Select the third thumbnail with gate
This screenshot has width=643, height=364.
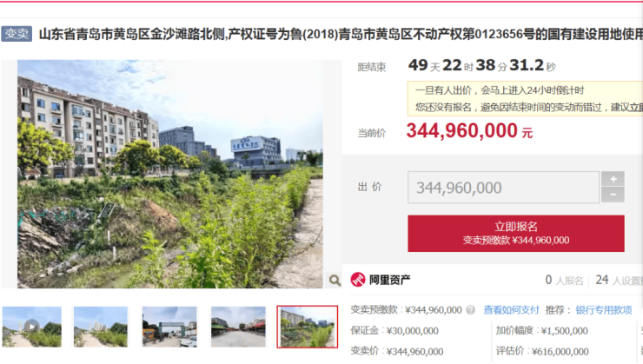tap(169, 327)
